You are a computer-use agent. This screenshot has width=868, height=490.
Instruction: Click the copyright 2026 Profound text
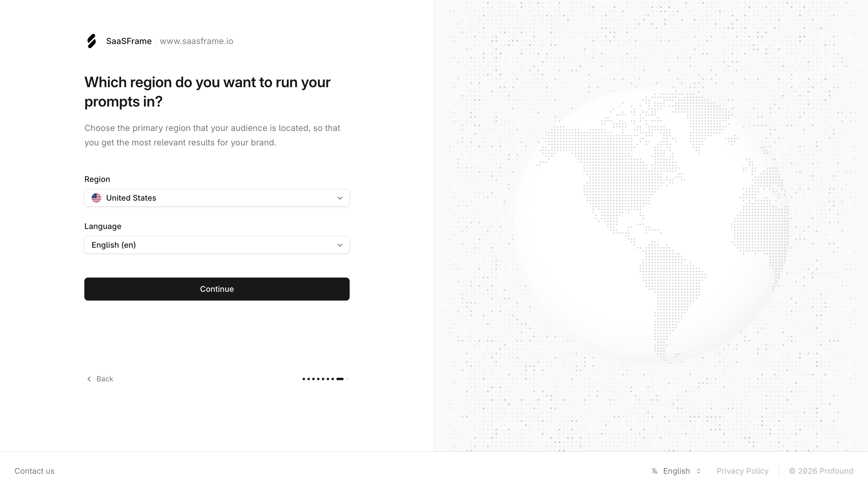[x=821, y=471]
